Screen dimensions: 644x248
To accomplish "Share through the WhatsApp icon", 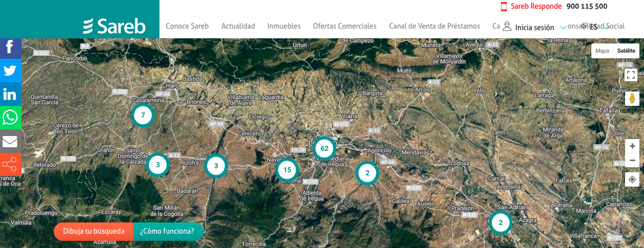I will 10,118.
